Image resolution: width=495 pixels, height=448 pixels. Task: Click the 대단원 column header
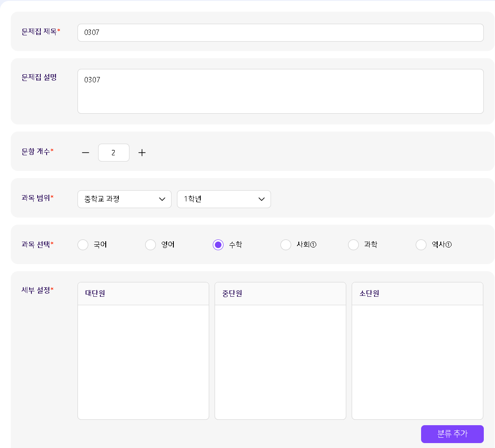[143, 294]
